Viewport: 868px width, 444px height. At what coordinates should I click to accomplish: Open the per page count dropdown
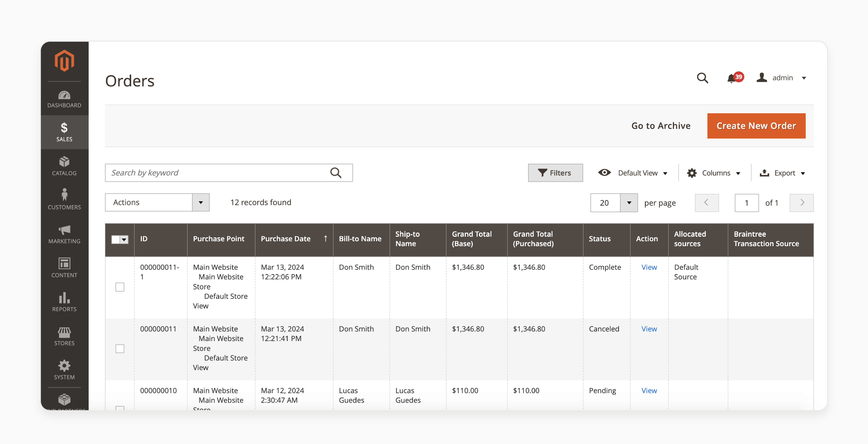(x=629, y=203)
